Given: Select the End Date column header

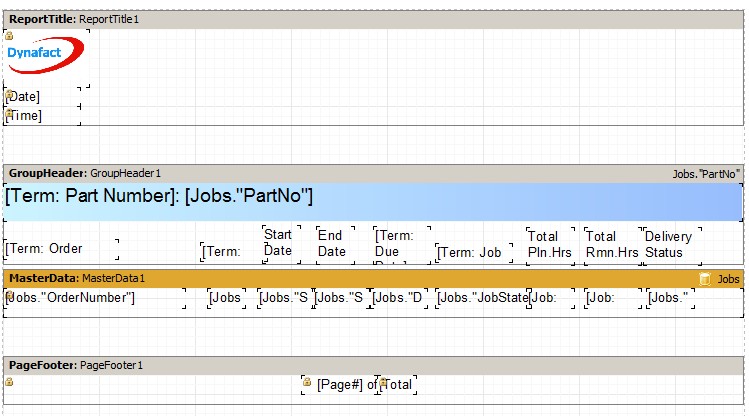Looking at the screenshot, I should 333,244.
